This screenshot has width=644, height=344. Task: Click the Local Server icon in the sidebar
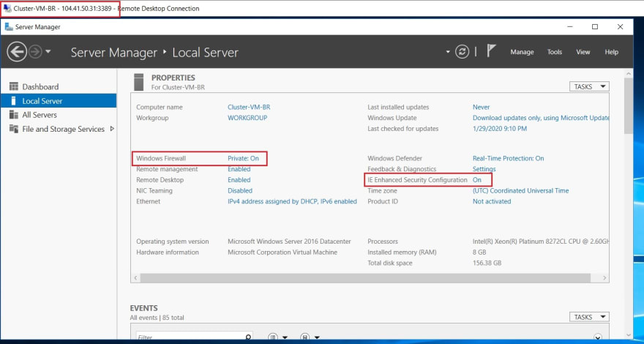click(x=14, y=101)
